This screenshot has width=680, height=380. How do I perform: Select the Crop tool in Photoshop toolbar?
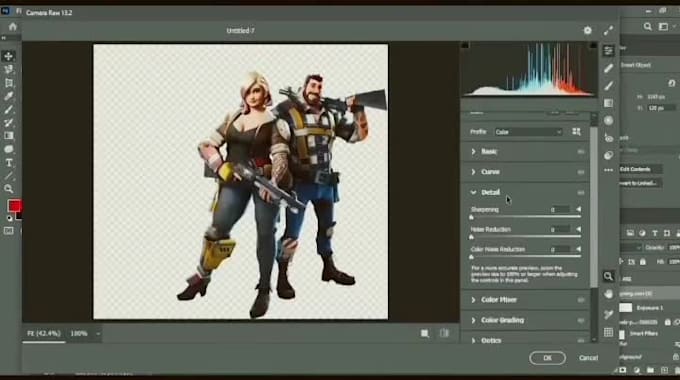tap(8, 83)
